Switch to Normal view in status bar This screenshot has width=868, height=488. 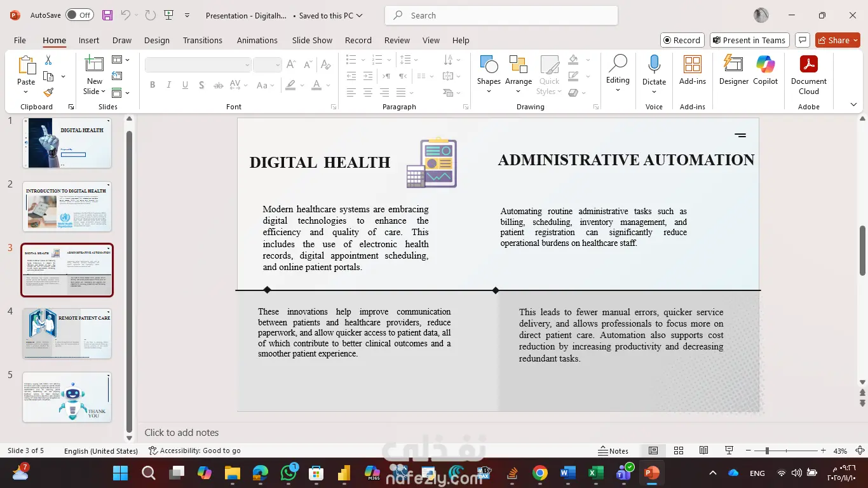pyautogui.click(x=653, y=451)
